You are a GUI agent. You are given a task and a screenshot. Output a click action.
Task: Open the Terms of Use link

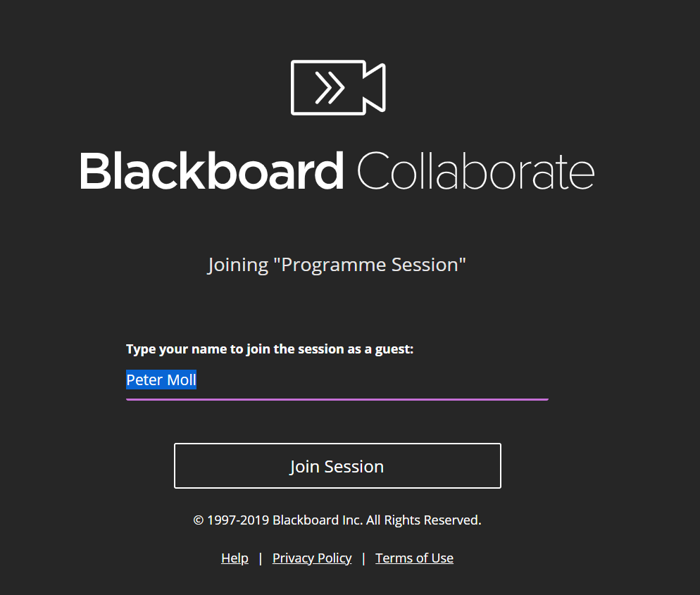[414, 558]
